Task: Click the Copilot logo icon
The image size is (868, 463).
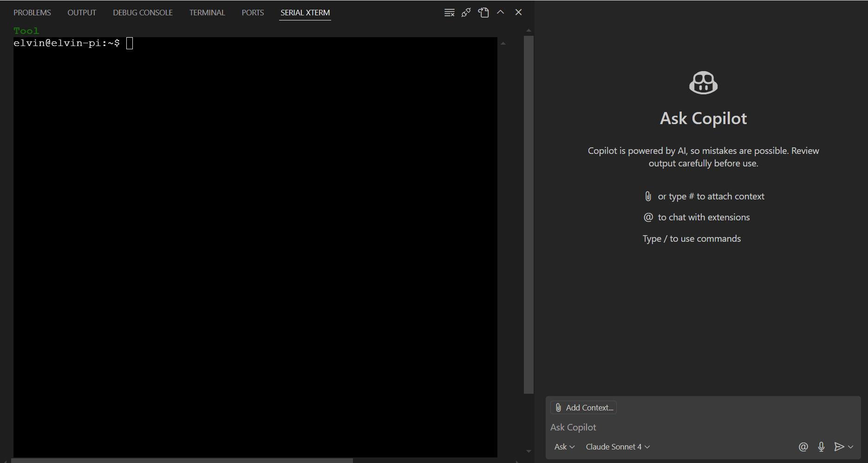Action: [x=703, y=83]
